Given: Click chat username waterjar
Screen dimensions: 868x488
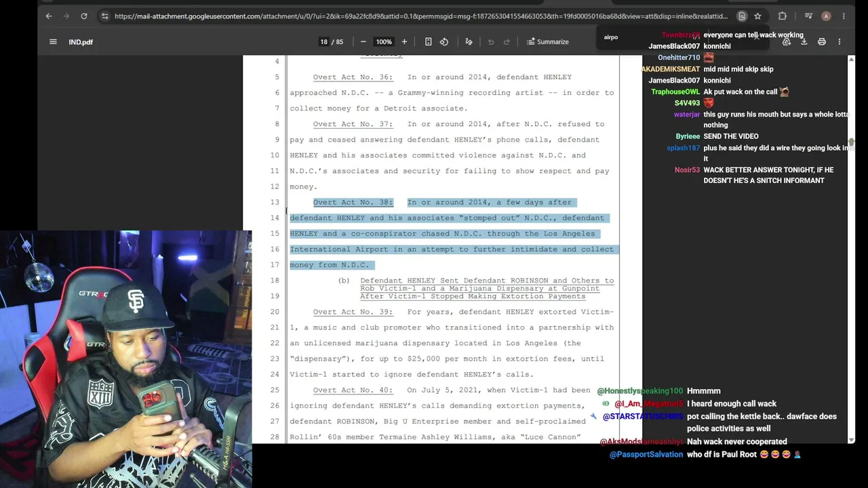Looking at the screenshot, I should click(687, 115).
